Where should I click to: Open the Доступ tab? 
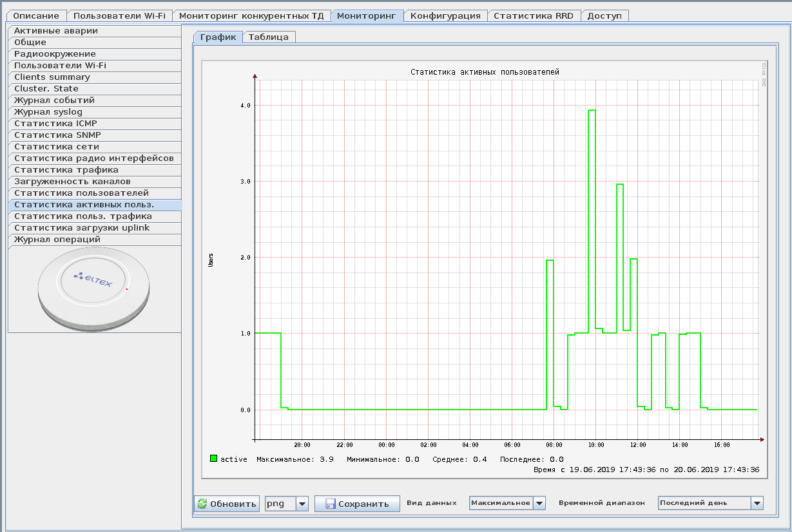click(x=604, y=15)
